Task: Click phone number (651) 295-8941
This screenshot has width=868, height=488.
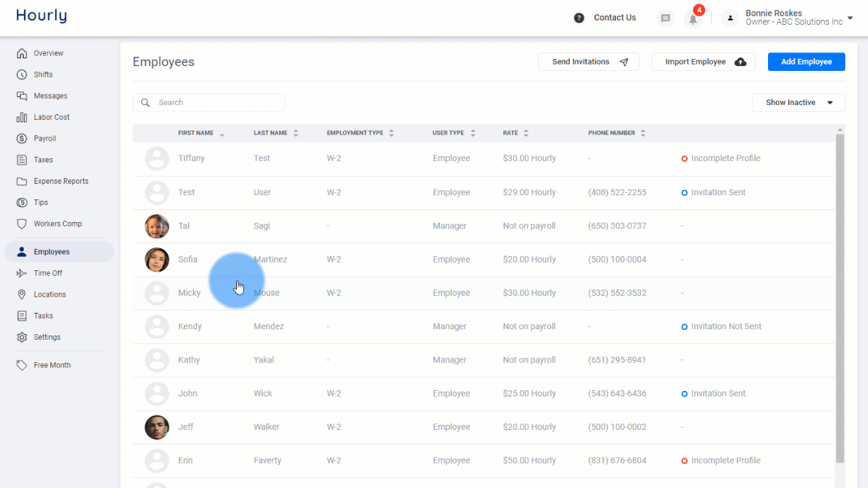Action: click(x=617, y=360)
